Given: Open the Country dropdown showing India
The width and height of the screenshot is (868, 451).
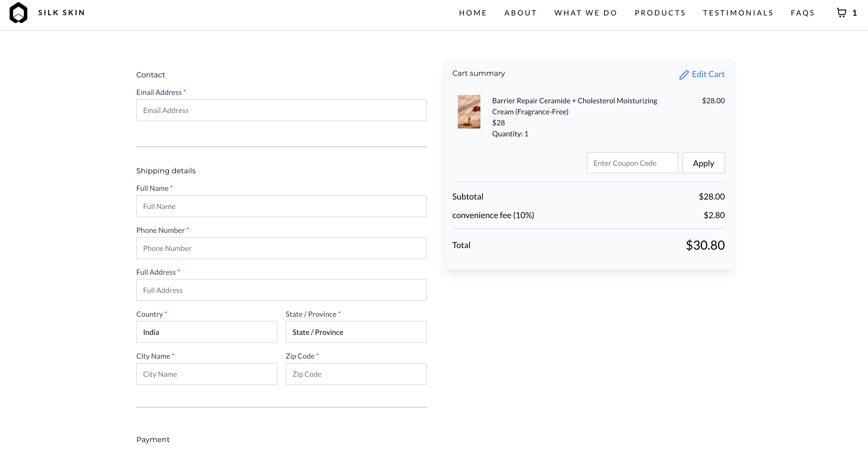Looking at the screenshot, I should pos(207,332).
